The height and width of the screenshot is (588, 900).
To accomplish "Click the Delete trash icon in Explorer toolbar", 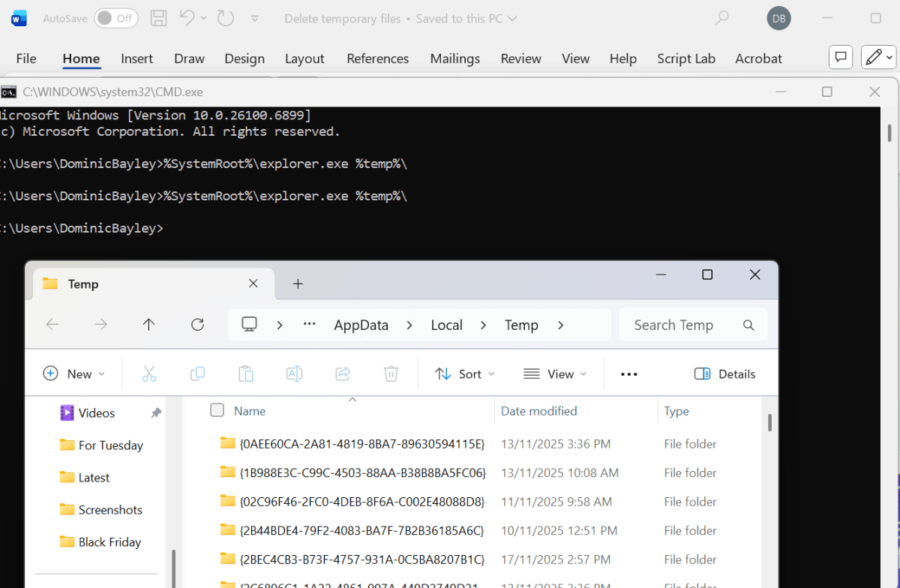I will [x=391, y=373].
